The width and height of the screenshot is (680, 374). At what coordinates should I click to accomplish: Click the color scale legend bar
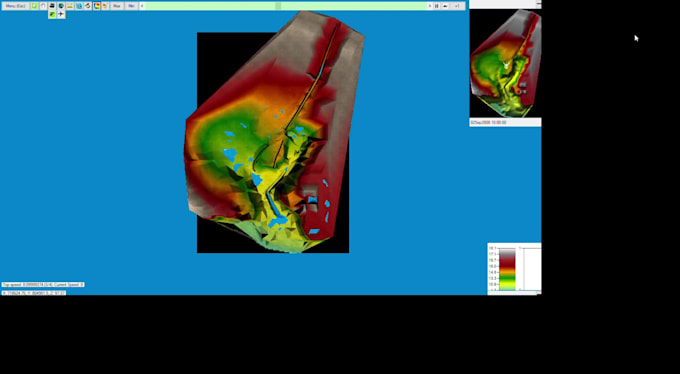point(507,269)
